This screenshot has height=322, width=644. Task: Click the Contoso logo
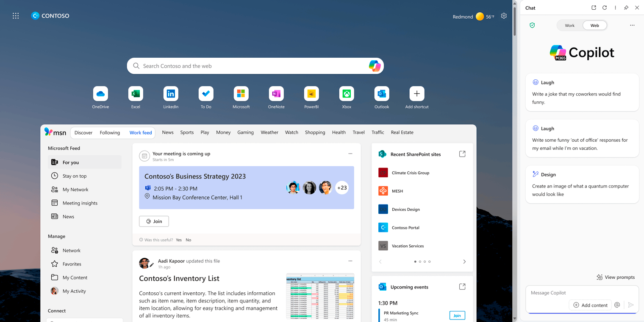(x=50, y=16)
